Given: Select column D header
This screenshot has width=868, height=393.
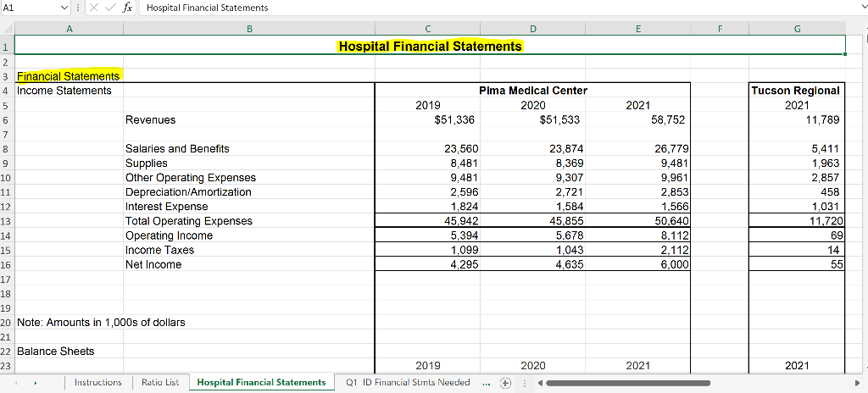Looking at the screenshot, I should (x=532, y=29).
